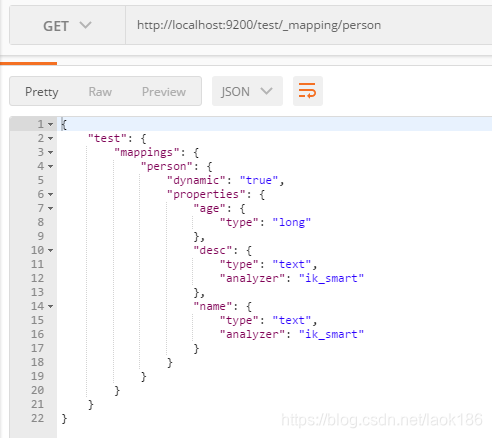This screenshot has height=438, width=492.
Task: Click "ik_smart" value on line 12
Action: (x=331, y=278)
